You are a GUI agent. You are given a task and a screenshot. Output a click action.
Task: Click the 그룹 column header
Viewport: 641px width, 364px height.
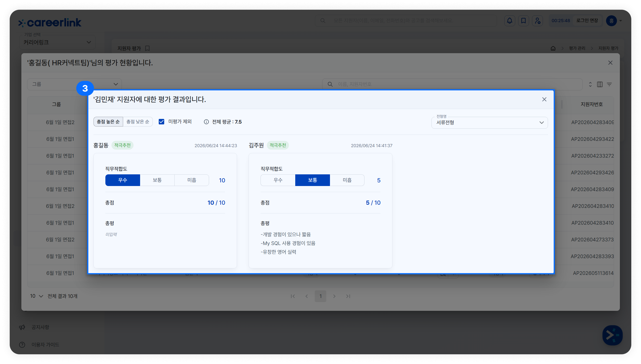click(x=56, y=104)
